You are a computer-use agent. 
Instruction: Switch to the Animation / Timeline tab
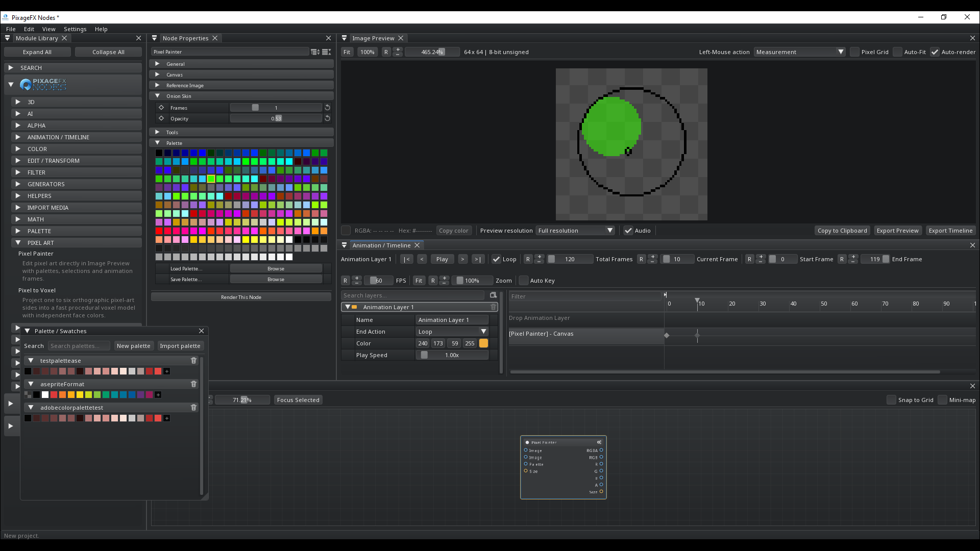tap(381, 245)
